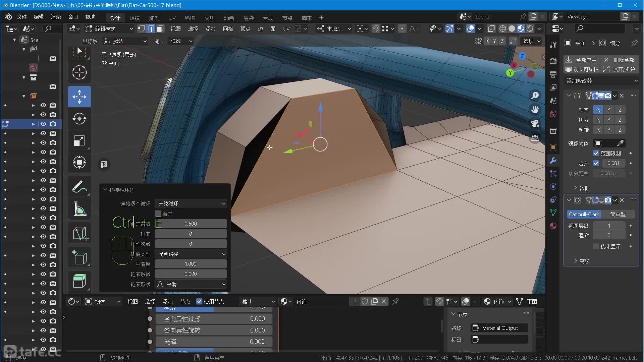This screenshot has height=362, width=644.
Task: Open the World properties tab
Action: click(x=553, y=114)
